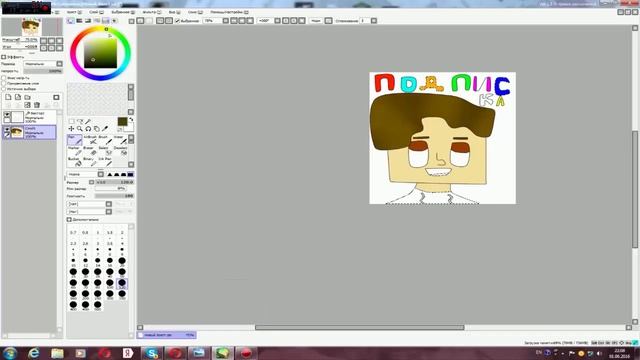Screen dimensions: 640x360
Task: Open the Help/Settings menu
Action: pos(229,12)
